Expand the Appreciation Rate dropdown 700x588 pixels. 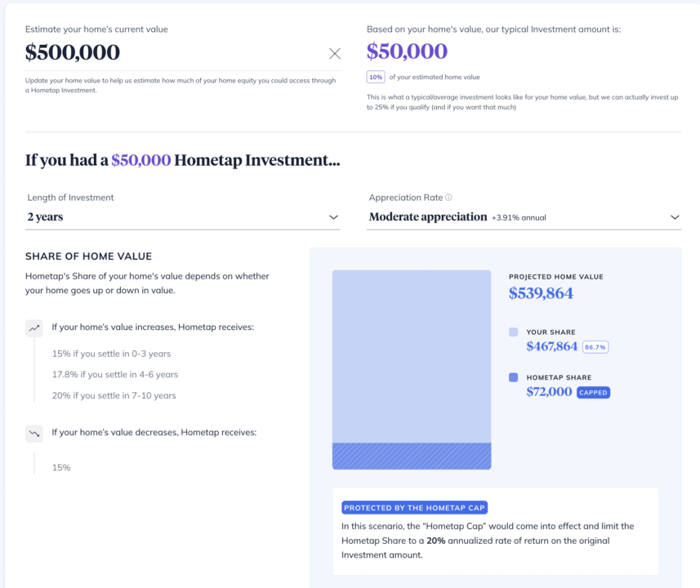point(523,217)
